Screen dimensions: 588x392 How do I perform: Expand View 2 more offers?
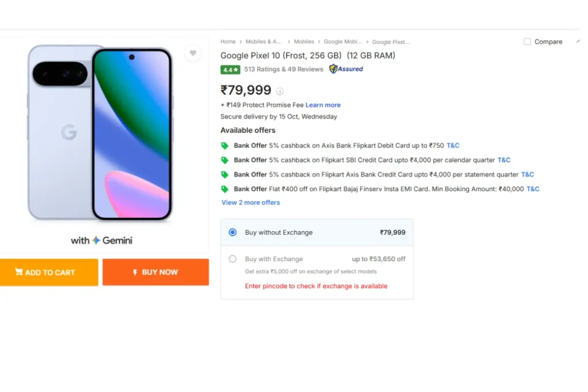pos(251,203)
